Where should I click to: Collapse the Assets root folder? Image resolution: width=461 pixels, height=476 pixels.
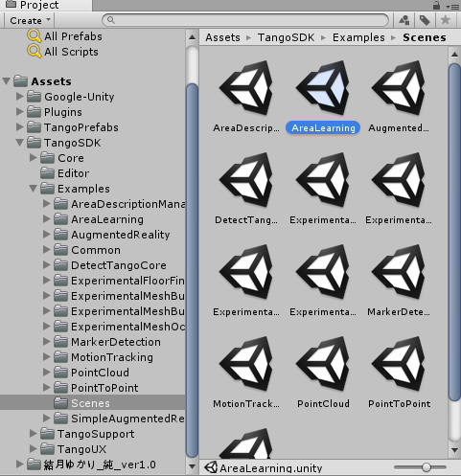(7, 81)
